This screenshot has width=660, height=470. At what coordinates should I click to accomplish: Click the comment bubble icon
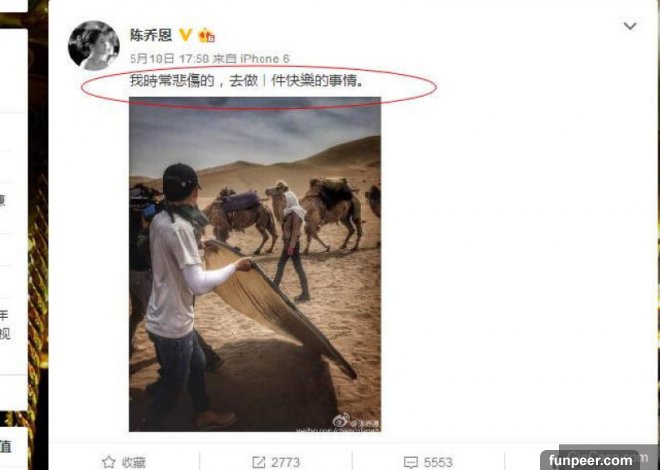411,462
